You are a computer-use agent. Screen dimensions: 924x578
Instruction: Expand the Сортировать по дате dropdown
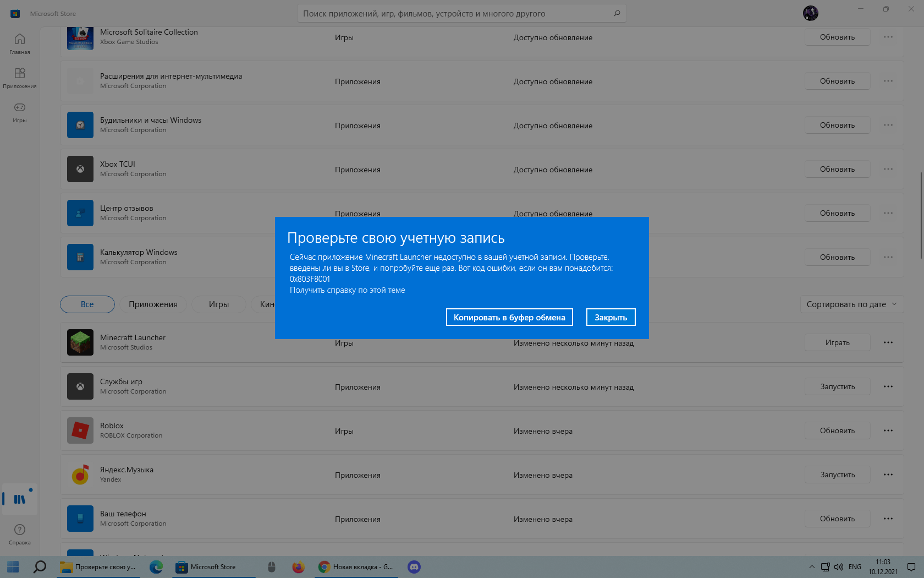coord(852,304)
